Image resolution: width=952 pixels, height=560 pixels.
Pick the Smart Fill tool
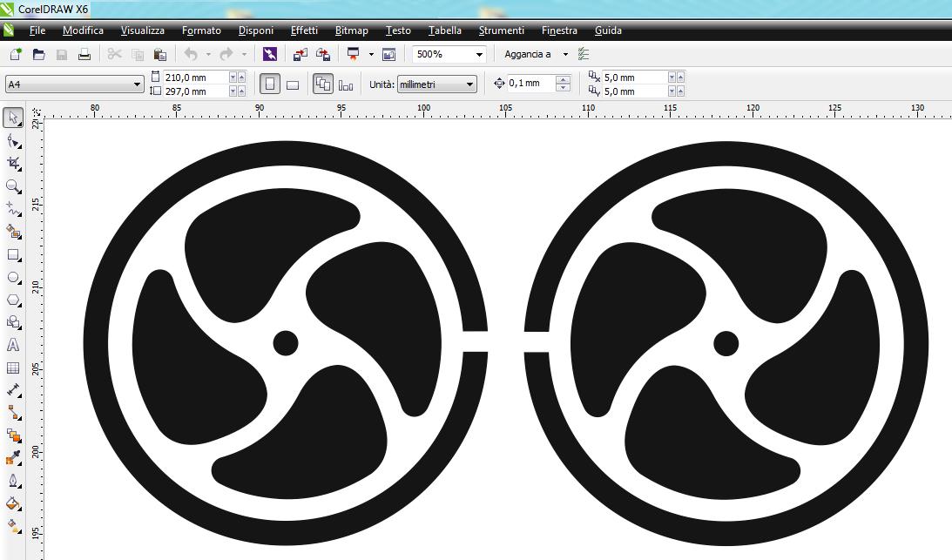tap(13, 232)
